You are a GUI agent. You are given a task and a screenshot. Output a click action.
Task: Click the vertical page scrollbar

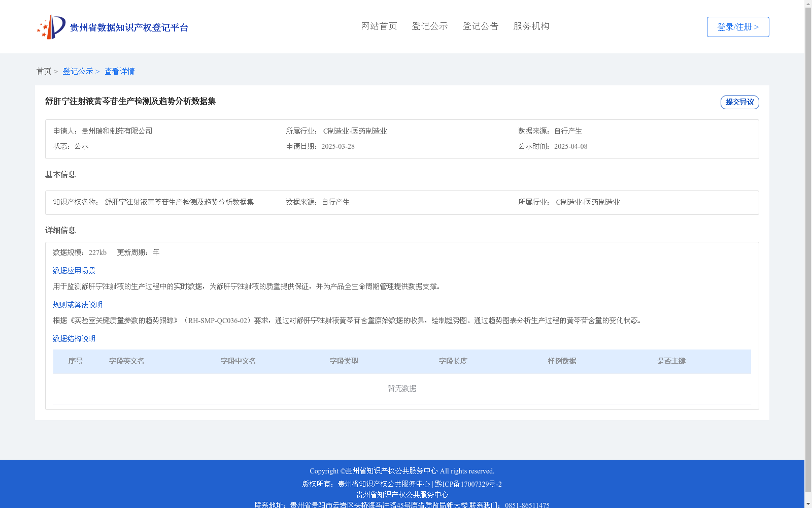click(808, 250)
